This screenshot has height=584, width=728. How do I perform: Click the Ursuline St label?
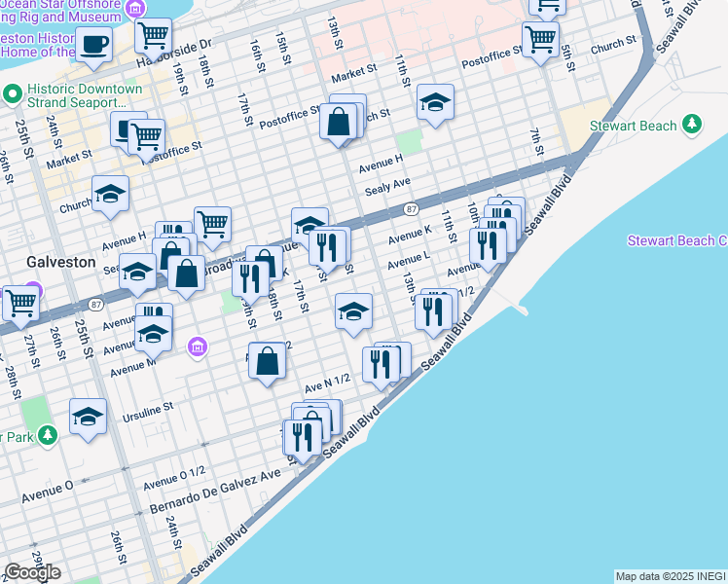click(148, 413)
